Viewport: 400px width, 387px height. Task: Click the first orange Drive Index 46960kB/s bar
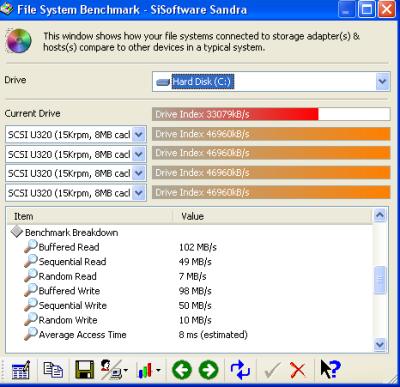271,134
